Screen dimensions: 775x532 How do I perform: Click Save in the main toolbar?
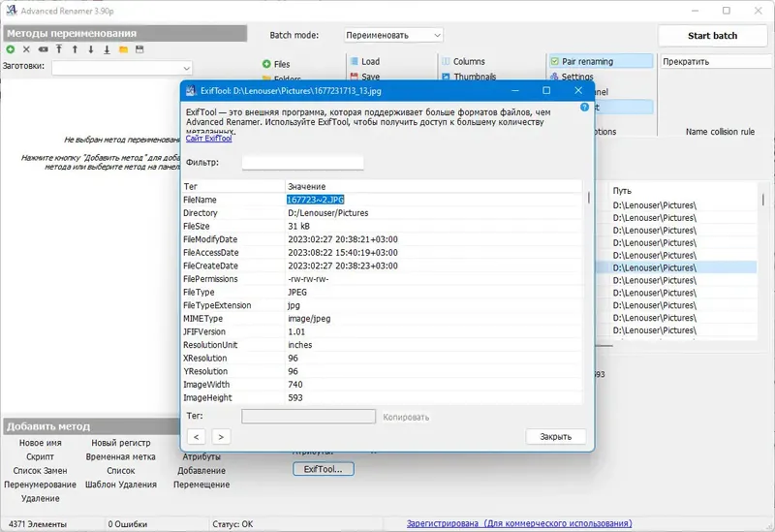[x=365, y=77]
